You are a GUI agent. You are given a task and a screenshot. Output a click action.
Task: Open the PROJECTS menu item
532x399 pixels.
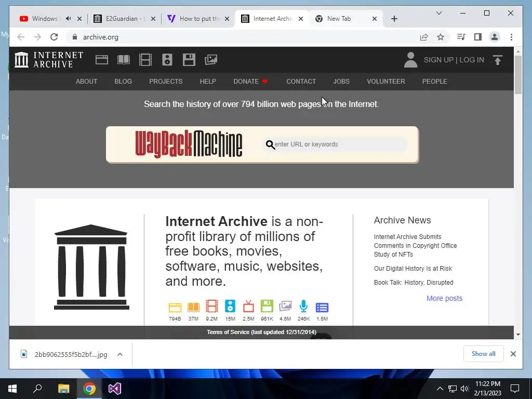(x=166, y=82)
